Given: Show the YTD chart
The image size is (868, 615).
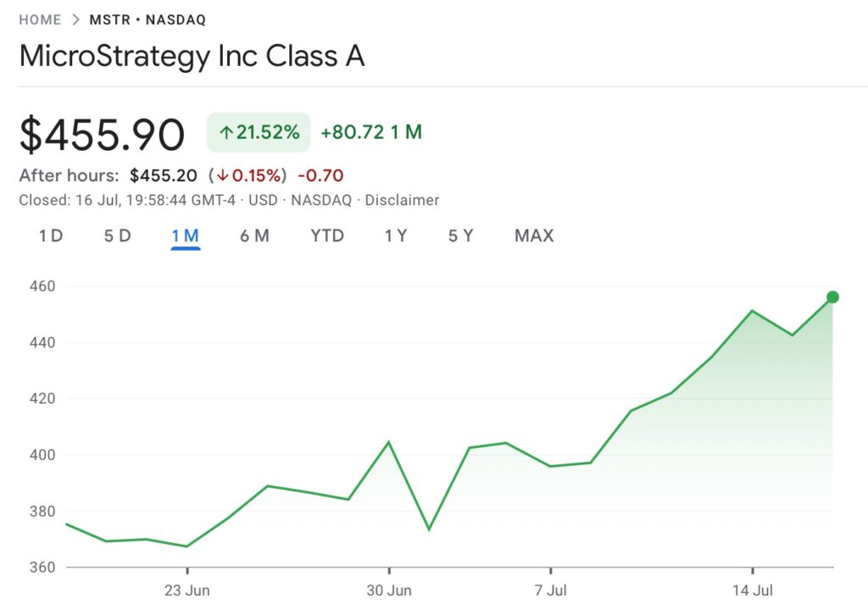Looking at the screenshot, I should coord(326,236).
